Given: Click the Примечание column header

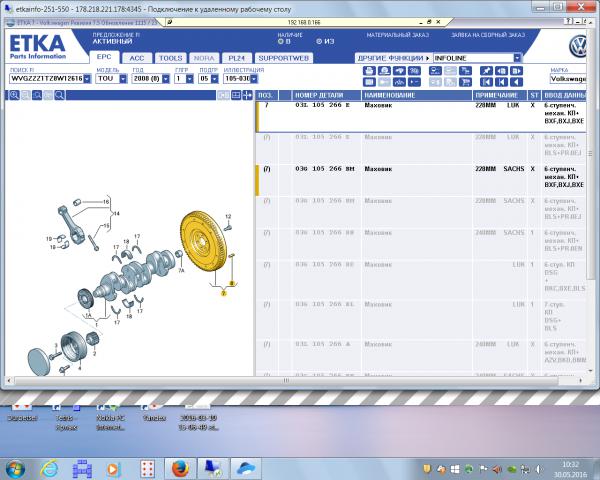Looking at the screenshot, I should (x=501, y=95).
